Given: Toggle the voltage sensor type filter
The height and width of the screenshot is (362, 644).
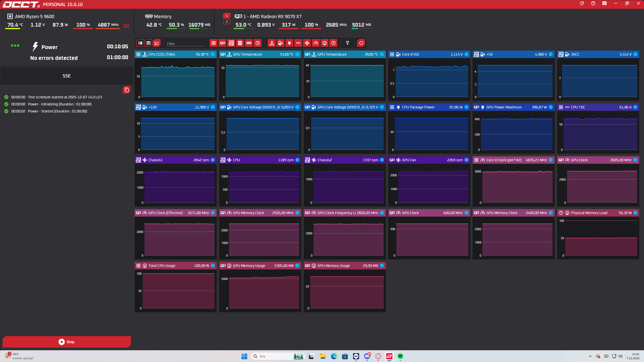Looking at the screenshot, I should 280,43.
